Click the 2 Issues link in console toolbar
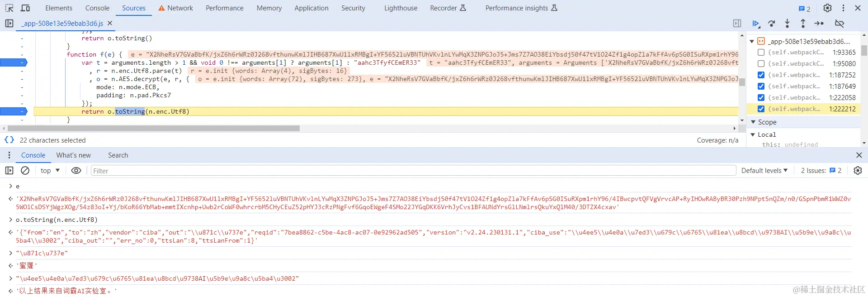 pyautogui.click(x=821, y=171)
